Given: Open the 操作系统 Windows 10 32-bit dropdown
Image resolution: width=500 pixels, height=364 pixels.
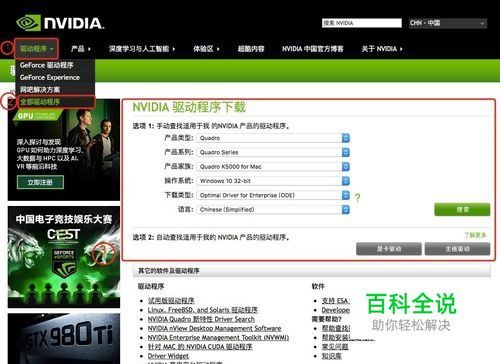Looking at the screenshot, I should pyautogui.click(x=273, y=181).
